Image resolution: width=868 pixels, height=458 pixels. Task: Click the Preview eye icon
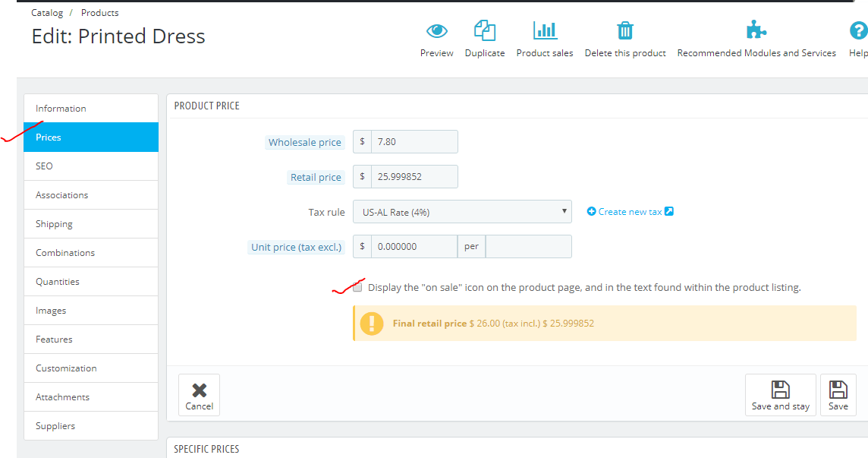[x=437, y=31]
